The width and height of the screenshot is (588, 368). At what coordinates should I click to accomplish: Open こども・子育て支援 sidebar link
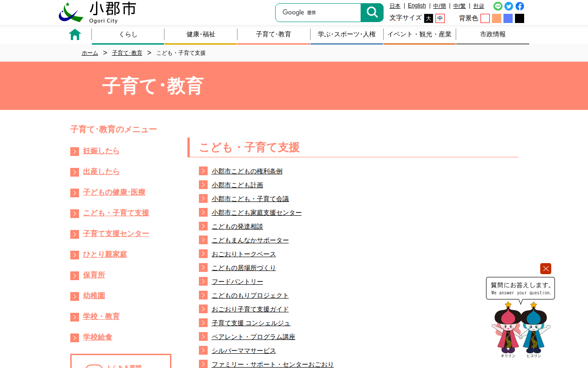pyautogui.click(x=116, y=213)
